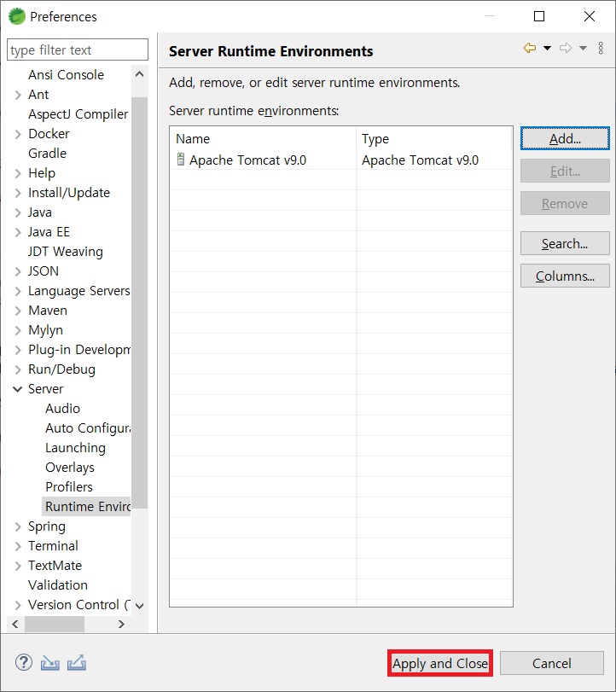Screen dimensions: 616x692
Task: Open the three-dot view menu icon
Action: tap(601, 48)
